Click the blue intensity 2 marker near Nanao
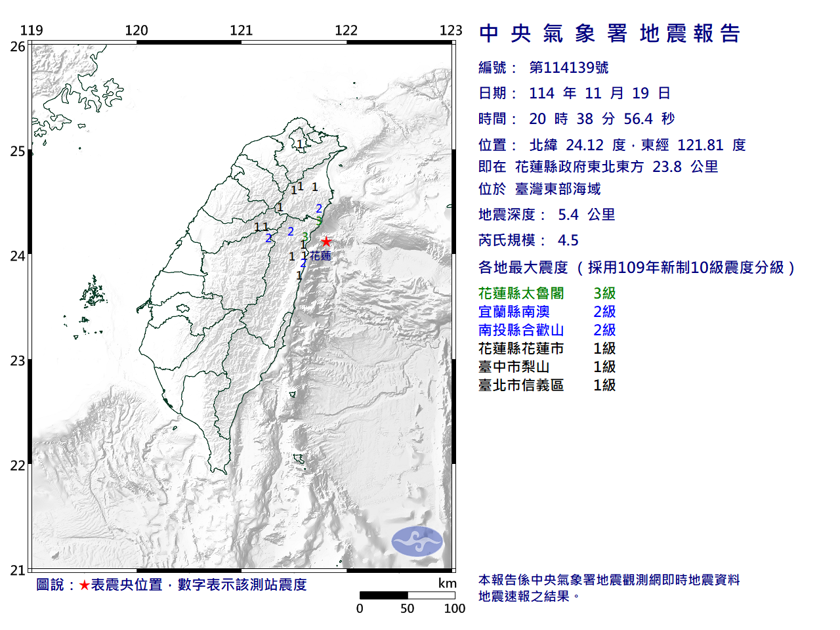The width and height of the screenshot is (840, 630). click(x=318, y=207)
